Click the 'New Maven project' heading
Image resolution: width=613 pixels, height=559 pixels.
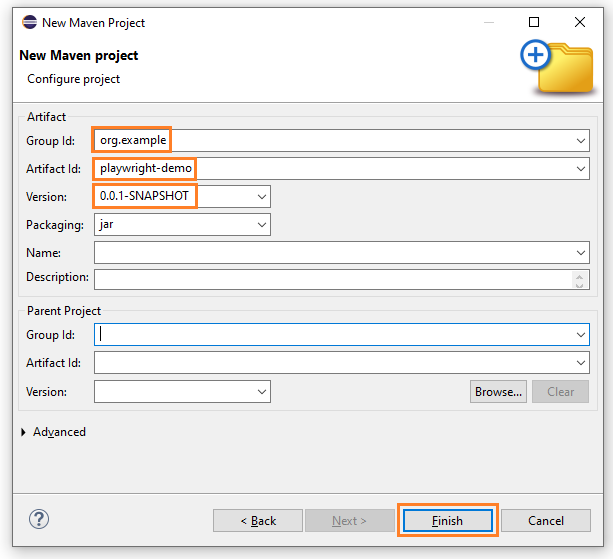click(x=79, y=56)
